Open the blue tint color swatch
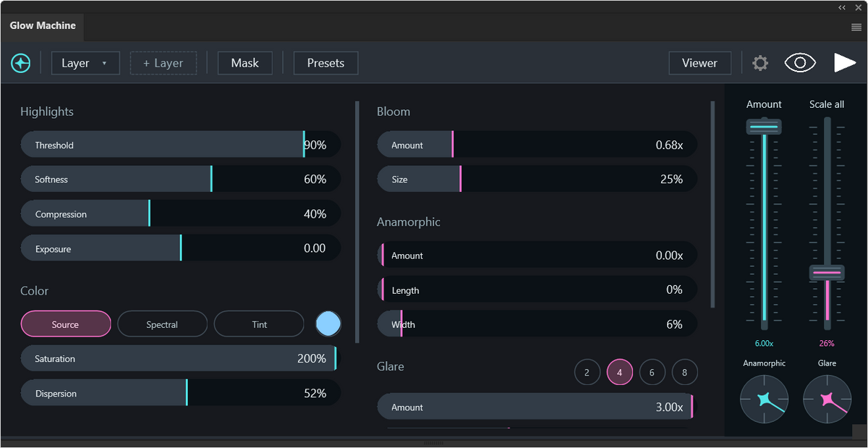The width and height of the screenshot is (868, 448). click(x=328, y=324)
